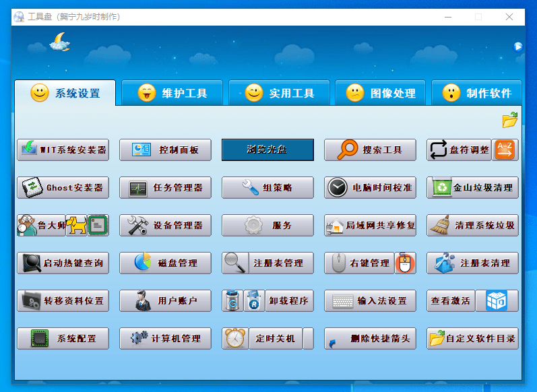This screenshot has height=392, width=537.
Task: Click the 浏览光盘 button
Action: coord(267,150)
